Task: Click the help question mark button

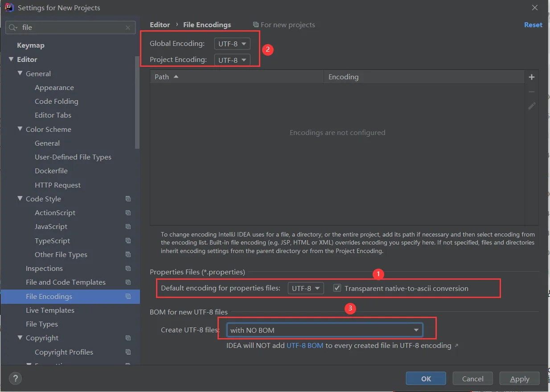Action: (15, 379)
